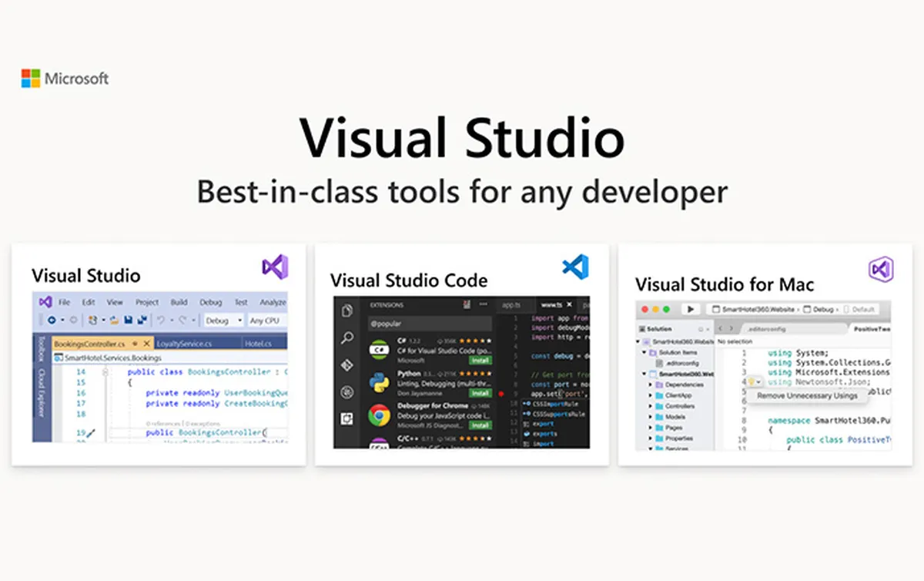Select the Extensions icon in VS Code activity bar
This screenshot has width=924, height=581.
(346, 418)
